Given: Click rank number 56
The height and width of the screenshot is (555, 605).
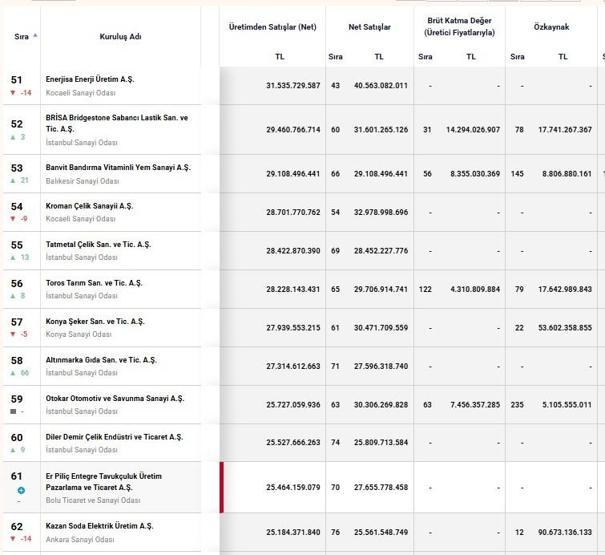Looking at the screenshot, I should 17,284.
